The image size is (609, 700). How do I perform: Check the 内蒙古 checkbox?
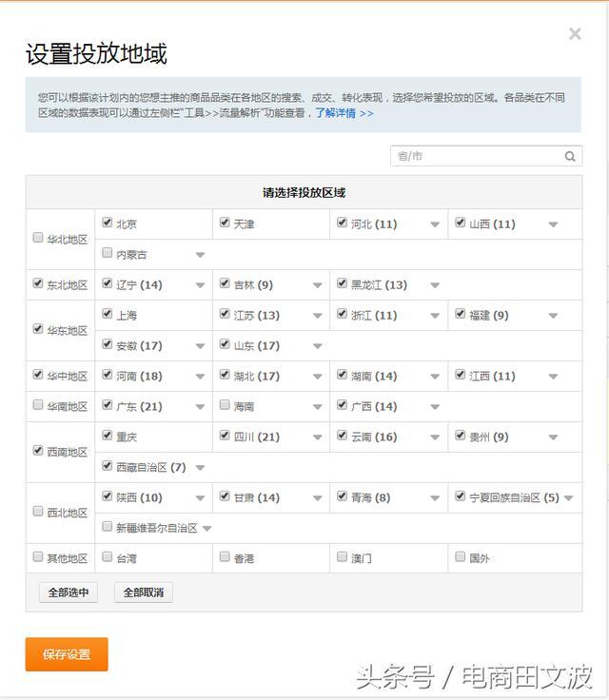click(x=108, y=253)
